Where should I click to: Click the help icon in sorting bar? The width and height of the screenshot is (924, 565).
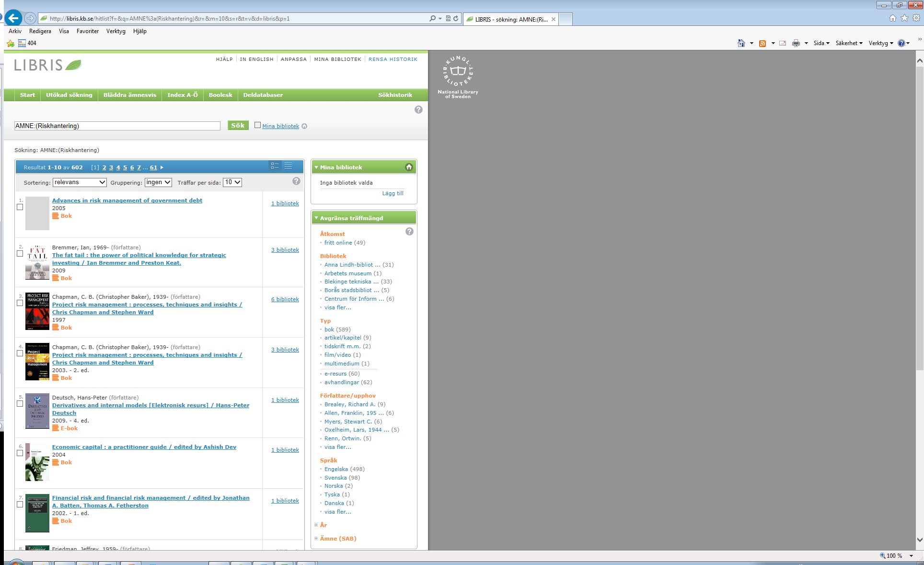(296, 181)
